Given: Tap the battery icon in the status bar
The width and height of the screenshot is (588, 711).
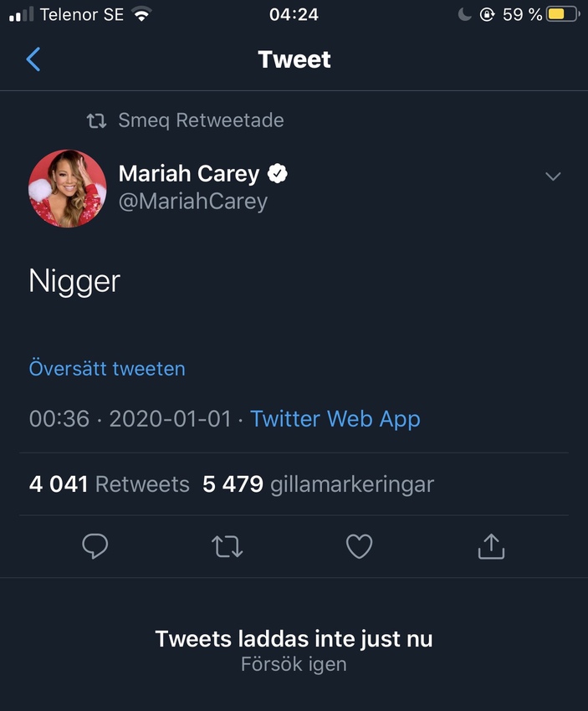Looking at the screenshot, I should click(x=562, y=14).
